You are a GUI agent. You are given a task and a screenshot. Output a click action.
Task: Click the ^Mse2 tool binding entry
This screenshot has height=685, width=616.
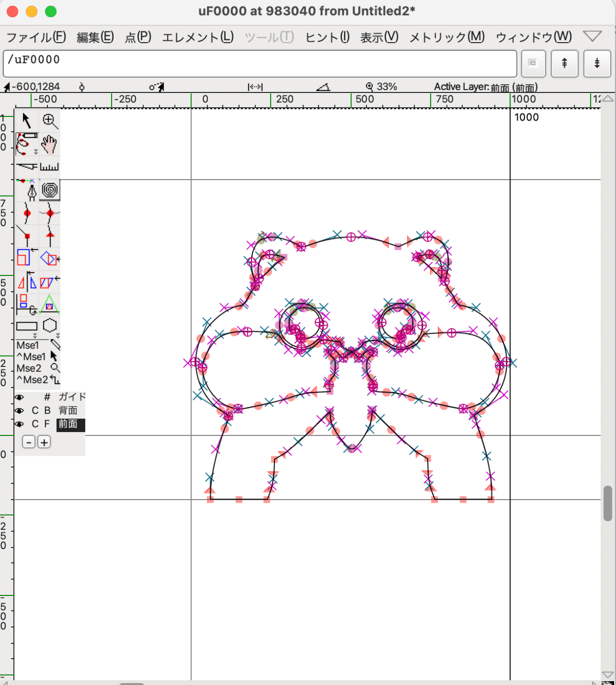(x=38, y=380)
